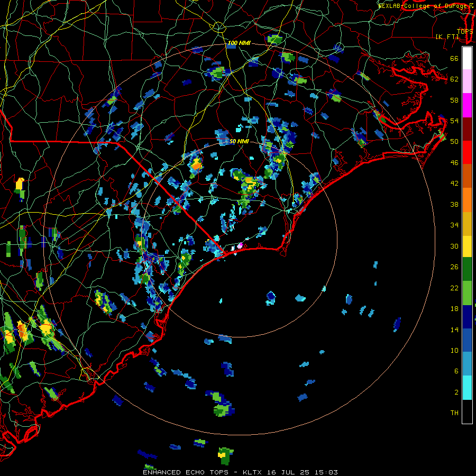This screenshot has height=476, width=476.
Task: Click the "54" legend value
Action: (454, 121)
